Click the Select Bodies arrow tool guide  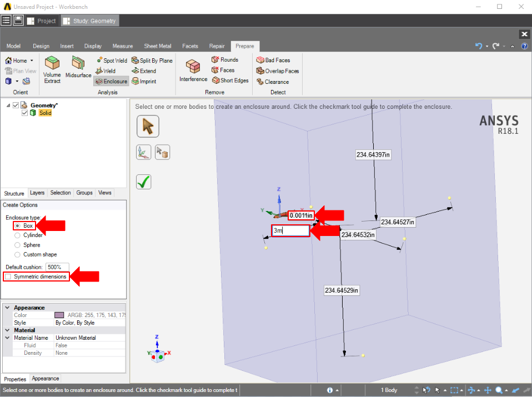(x=148, y=126)
